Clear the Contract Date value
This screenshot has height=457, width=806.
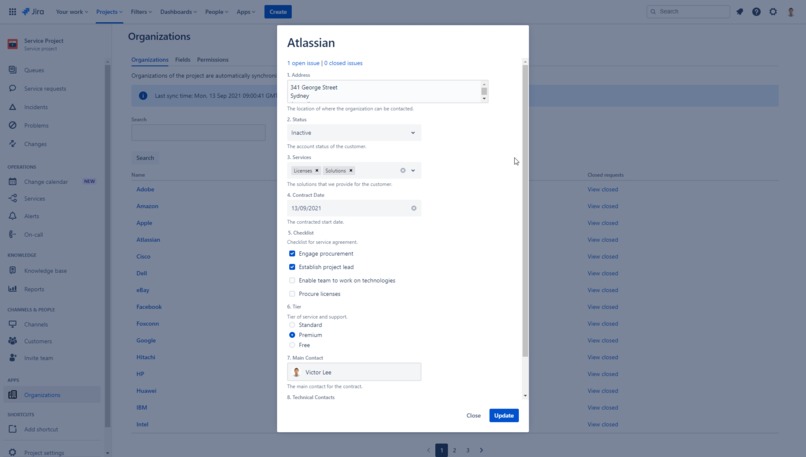coord(414,208)
